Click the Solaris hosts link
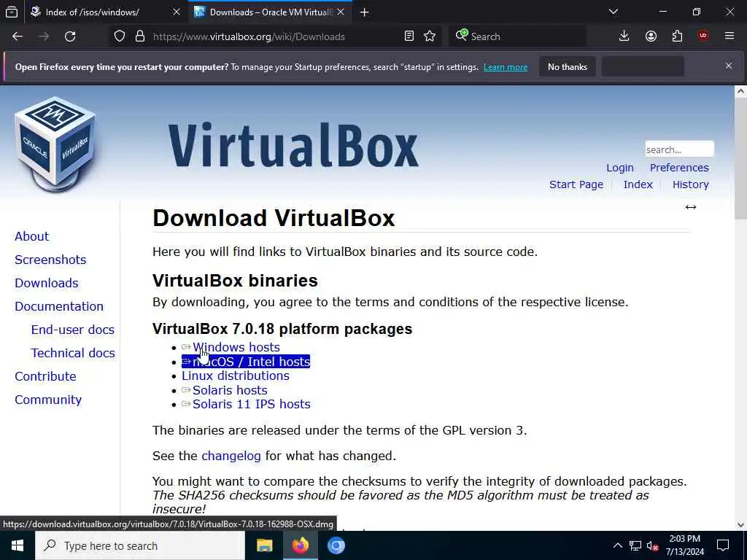Viewport: 747px width, 560px height. pyautogui.click(x=230, y=390)
